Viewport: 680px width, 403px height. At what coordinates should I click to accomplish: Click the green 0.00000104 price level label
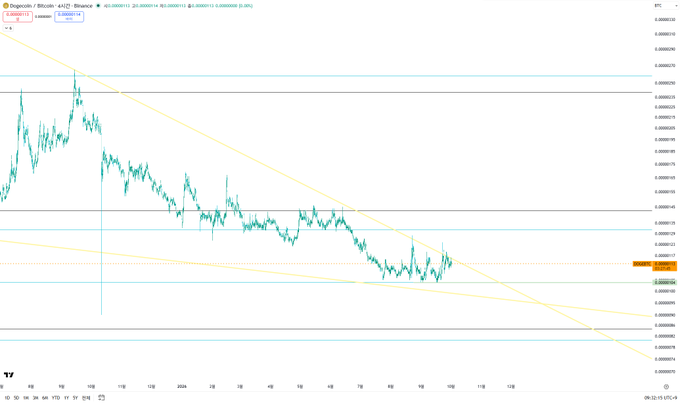coord(665,282)
